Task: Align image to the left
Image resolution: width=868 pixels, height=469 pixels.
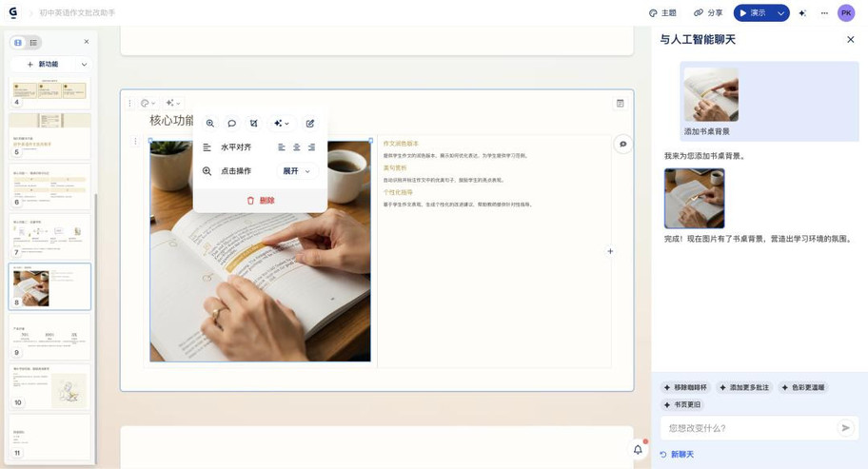Action: pyautogui.click(x=282, y=147)
